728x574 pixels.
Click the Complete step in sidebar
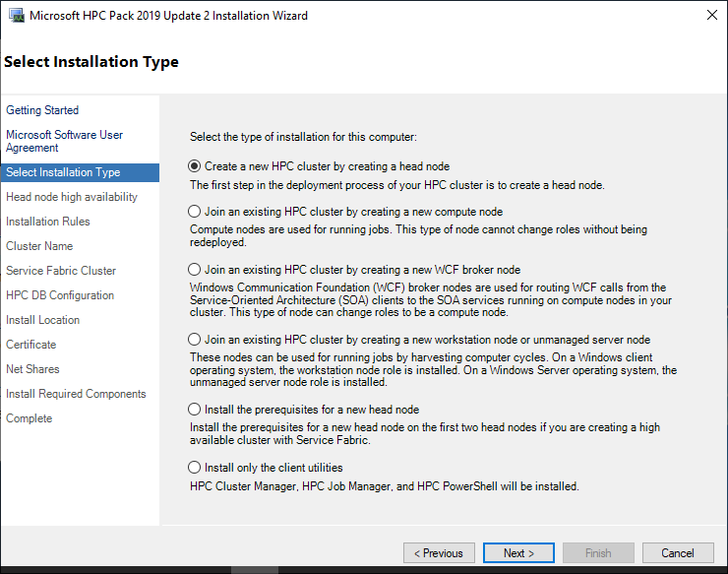[29, 418]
